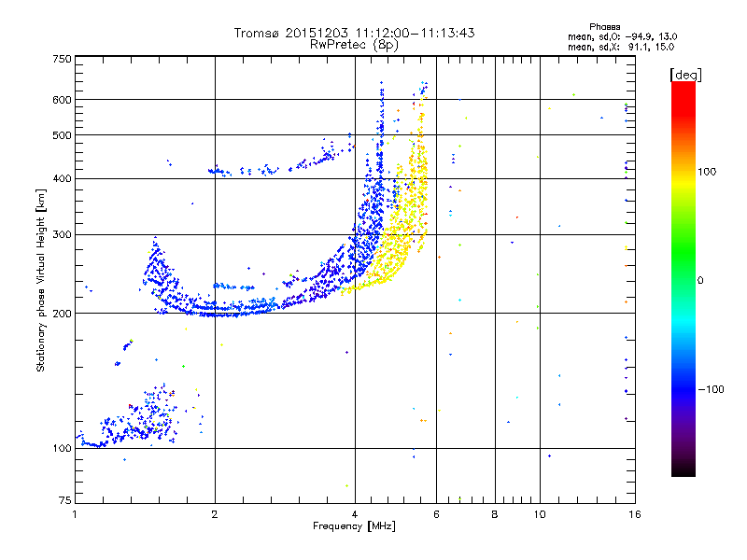
Task: Click the x-axis label 'Frequency [MHz]'
Action: (x=354, y=526)
